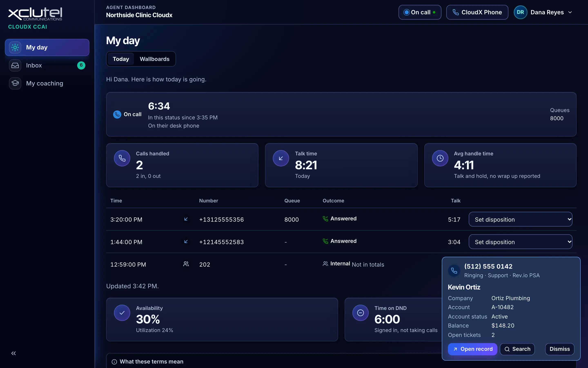Open the My day sidebar item
The image size is (588, 368).
(47, 47)
